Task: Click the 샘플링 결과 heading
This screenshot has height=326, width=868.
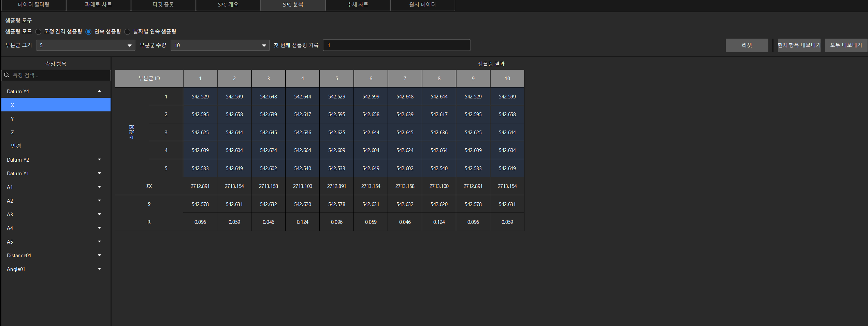Action: 491,64
